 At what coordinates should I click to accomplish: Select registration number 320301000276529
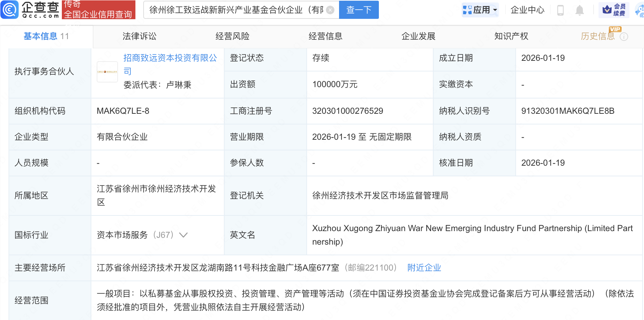(348, 111)
